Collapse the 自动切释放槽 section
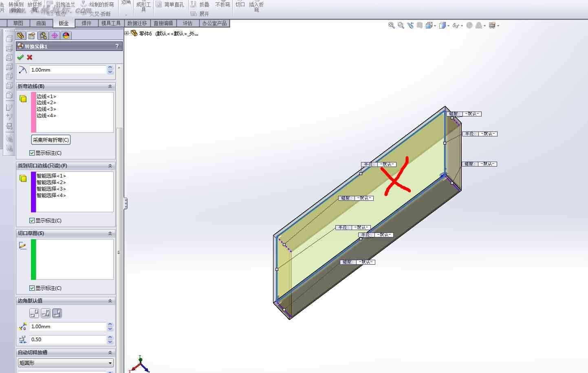 110,353
